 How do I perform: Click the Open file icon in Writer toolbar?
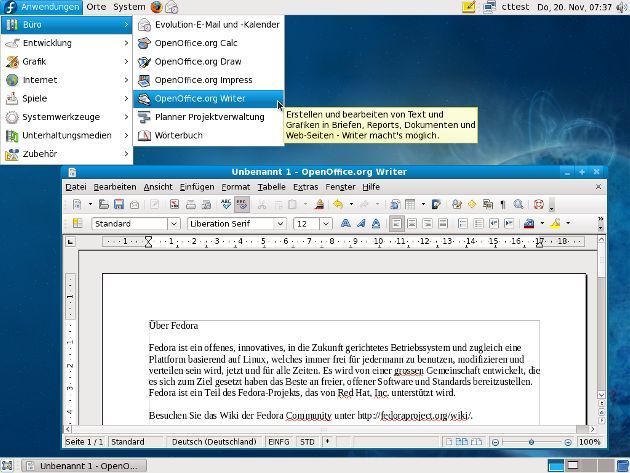104,205
